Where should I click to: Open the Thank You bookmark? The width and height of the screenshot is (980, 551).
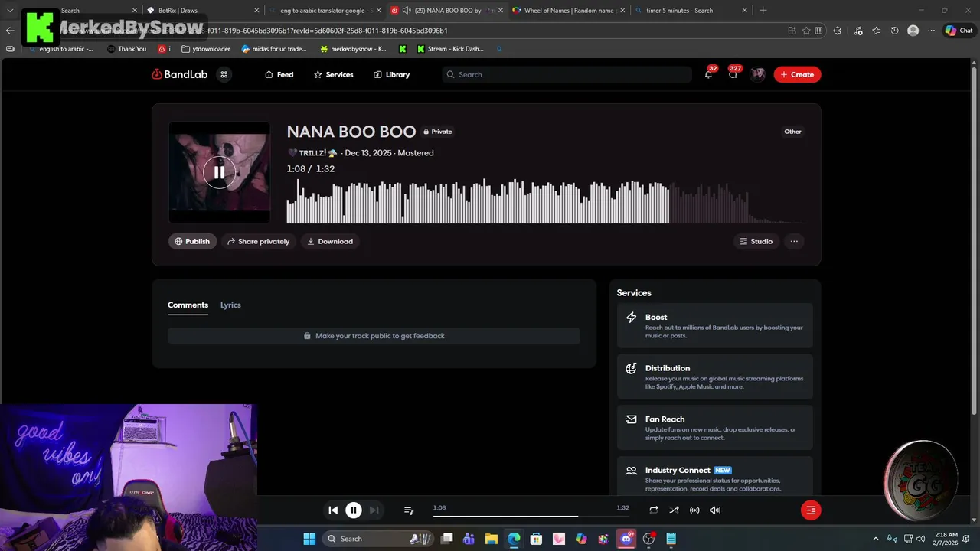click(126, 49)
